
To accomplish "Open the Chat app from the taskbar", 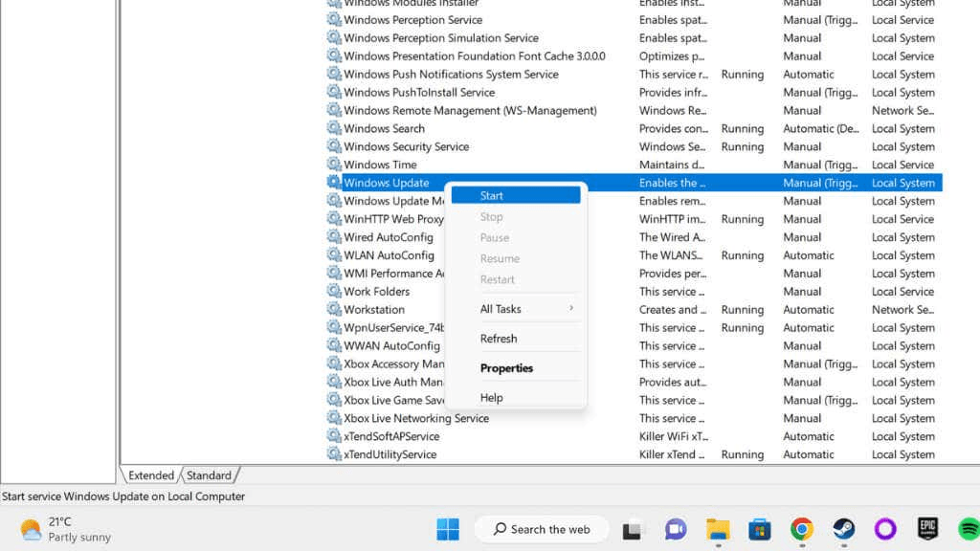I will click(x=675, y=529).
